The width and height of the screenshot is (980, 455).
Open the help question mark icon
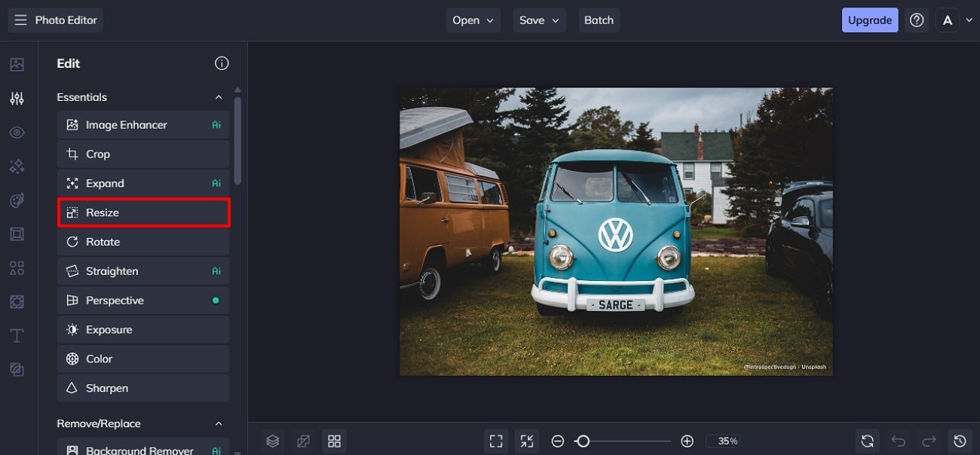pyautogui.click(x=917, y=20)
